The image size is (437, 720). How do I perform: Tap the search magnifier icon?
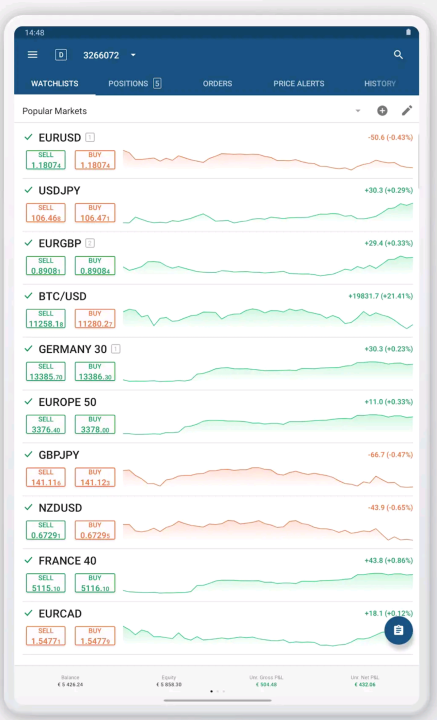click(398, 55)
